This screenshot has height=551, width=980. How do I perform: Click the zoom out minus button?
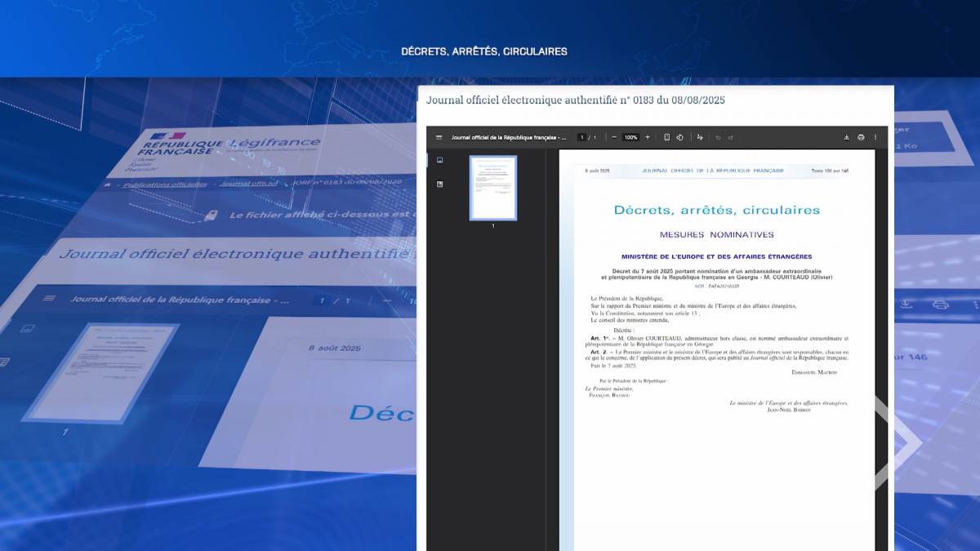[613, 137]
